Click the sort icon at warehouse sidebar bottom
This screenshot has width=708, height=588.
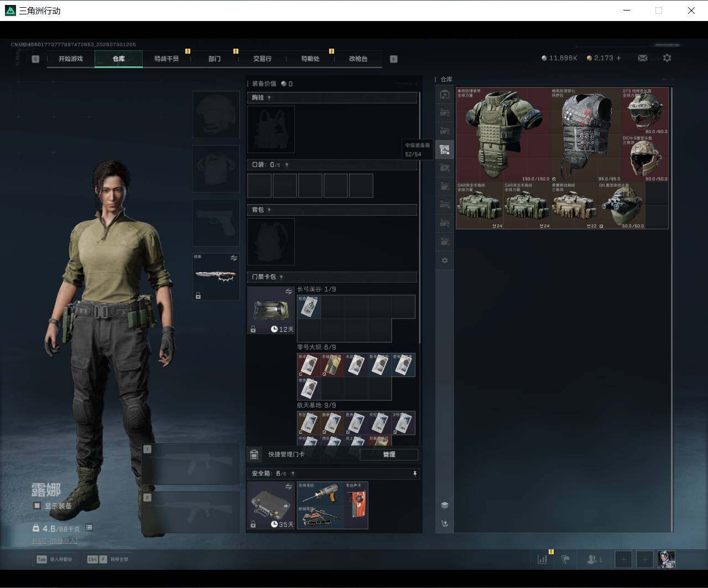click(445, 523)
